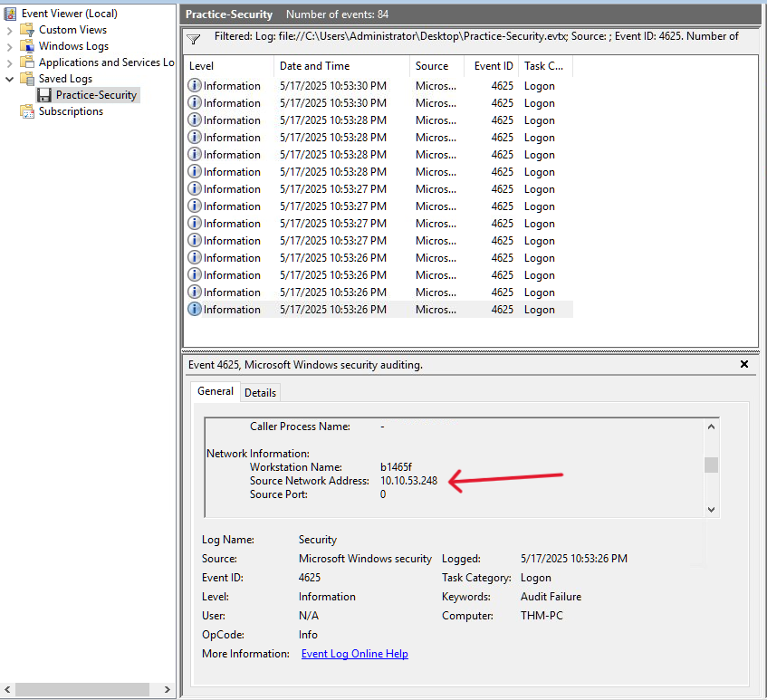Click the Event Viewer (Local) root icon

click(11, 14)
